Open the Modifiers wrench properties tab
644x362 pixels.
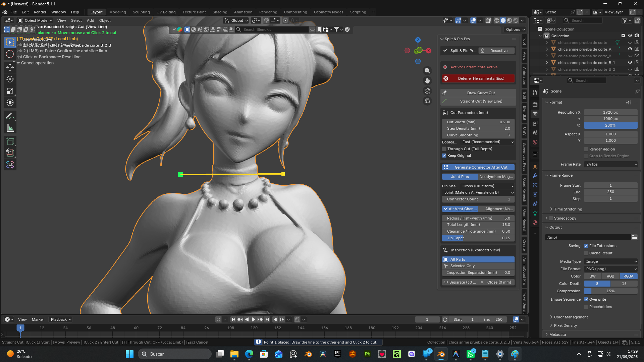tap(535, 176)
